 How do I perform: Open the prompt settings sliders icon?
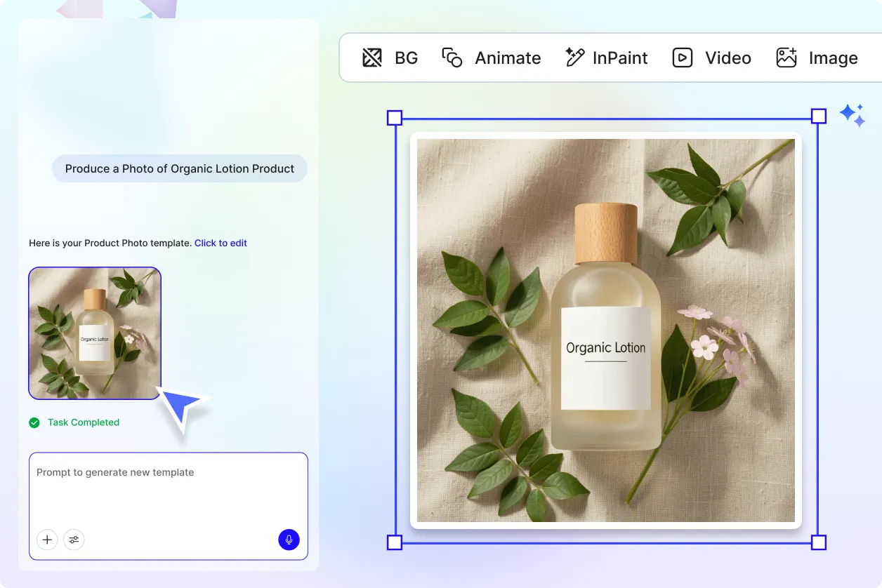[x=74, y=540]
